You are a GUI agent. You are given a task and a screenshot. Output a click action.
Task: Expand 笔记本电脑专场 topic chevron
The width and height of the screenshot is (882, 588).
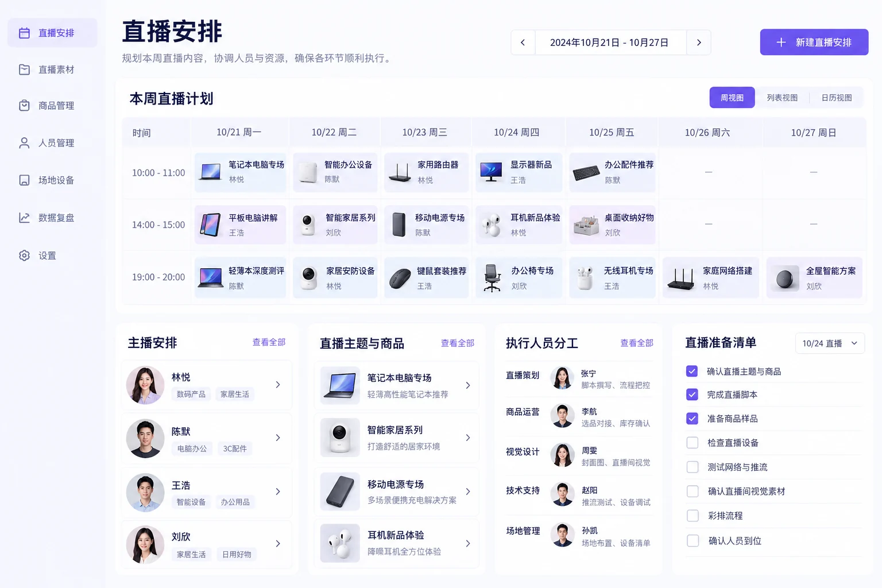(468, 385)
